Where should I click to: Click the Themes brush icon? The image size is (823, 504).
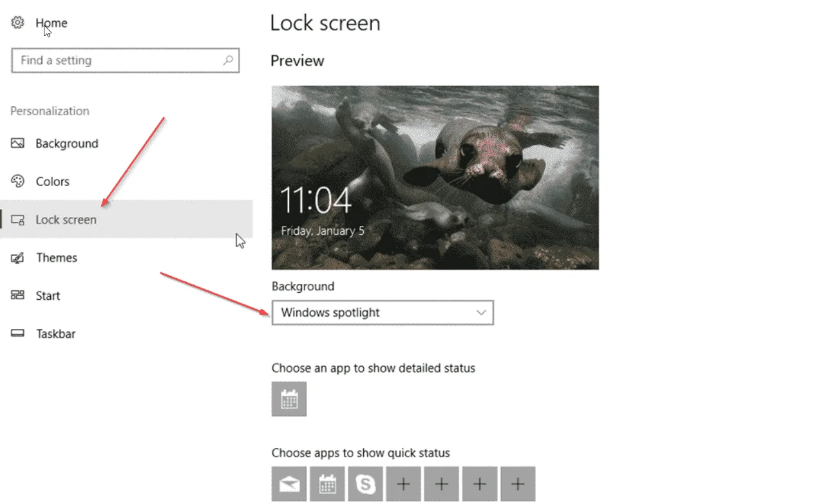click(x=17, y=257)
